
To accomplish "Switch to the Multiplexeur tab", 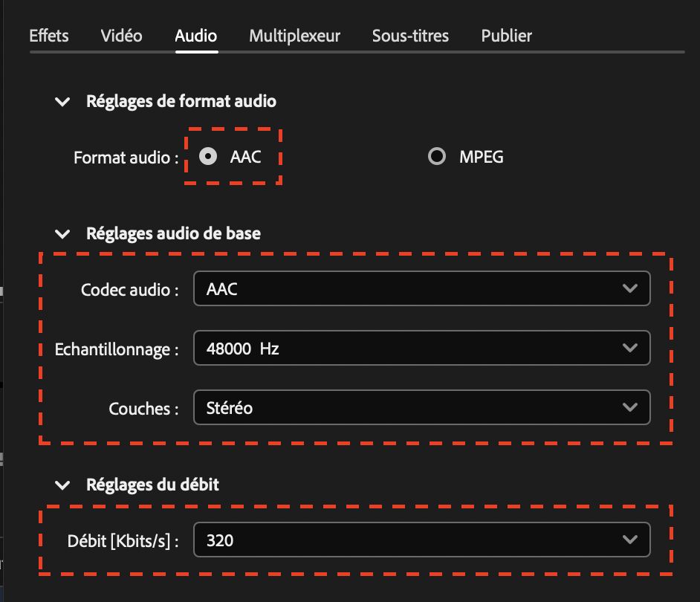I will click(294, 35).
